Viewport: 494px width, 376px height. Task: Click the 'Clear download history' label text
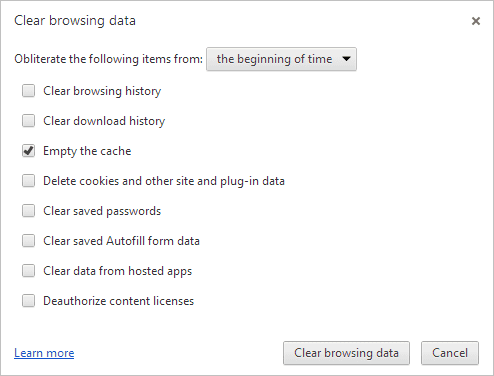pos(104,121)
